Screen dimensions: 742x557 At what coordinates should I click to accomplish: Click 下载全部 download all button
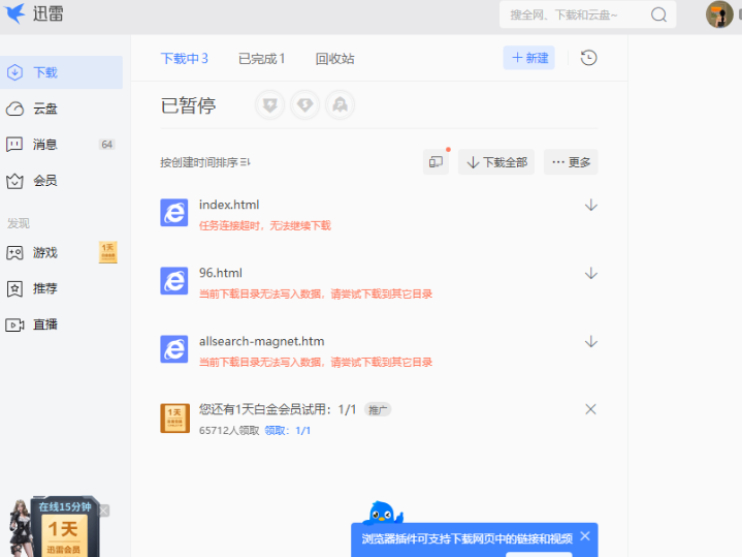[496, 162]
